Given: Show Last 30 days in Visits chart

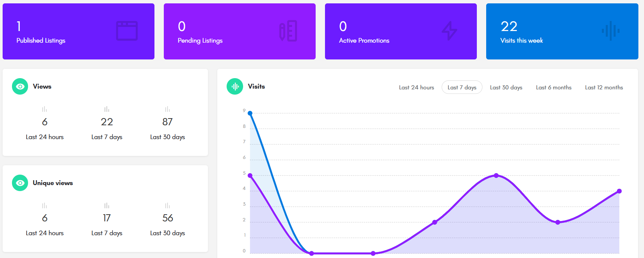Looking at the screenshot, I should pyautogui.click(x=506, y=87).
